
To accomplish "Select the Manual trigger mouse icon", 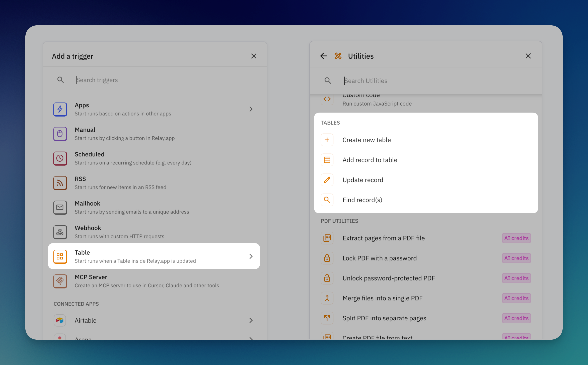I will click(x=60, y=134).
